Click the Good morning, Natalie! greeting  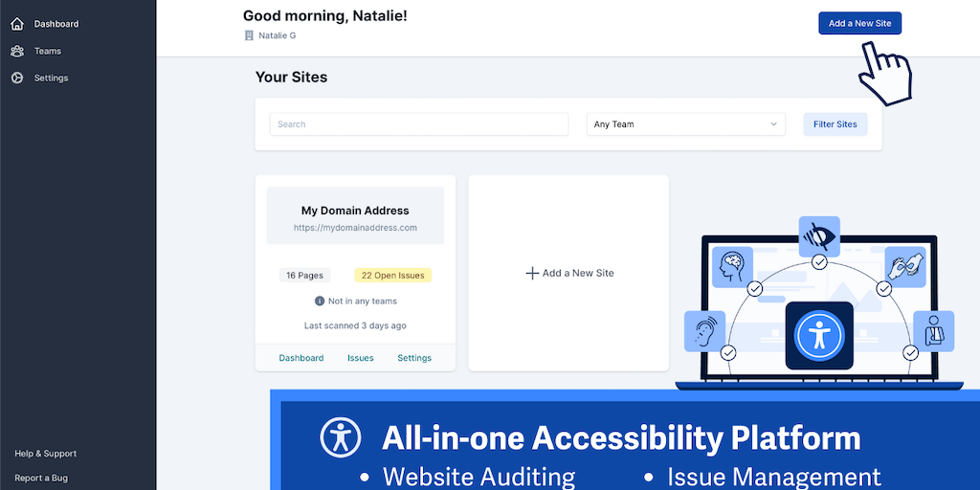(x=325, y=15)
